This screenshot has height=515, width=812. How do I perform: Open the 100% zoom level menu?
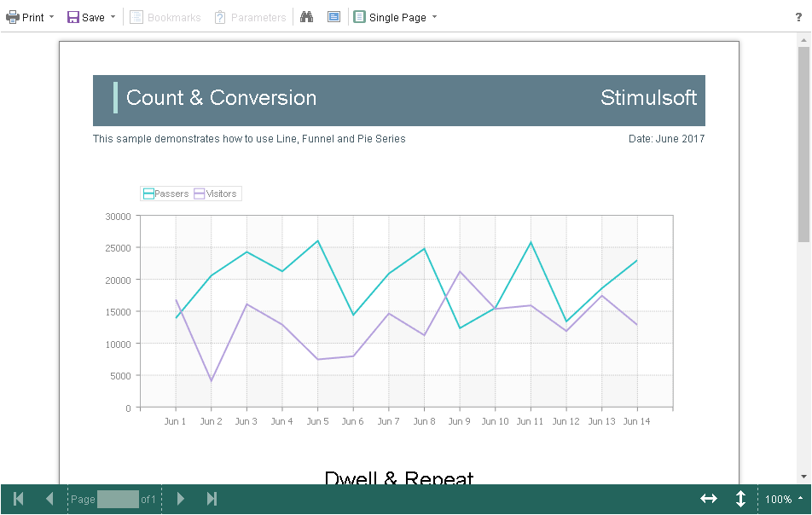click(x=784, y=500)
